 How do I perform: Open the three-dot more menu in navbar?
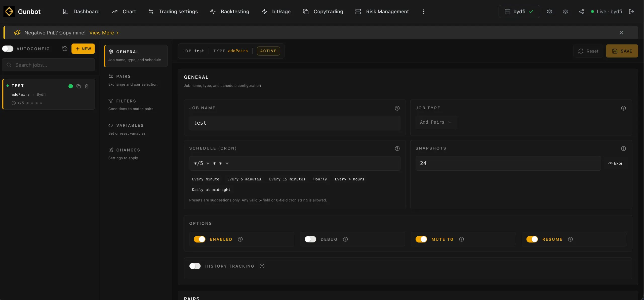tap(424, 12)
